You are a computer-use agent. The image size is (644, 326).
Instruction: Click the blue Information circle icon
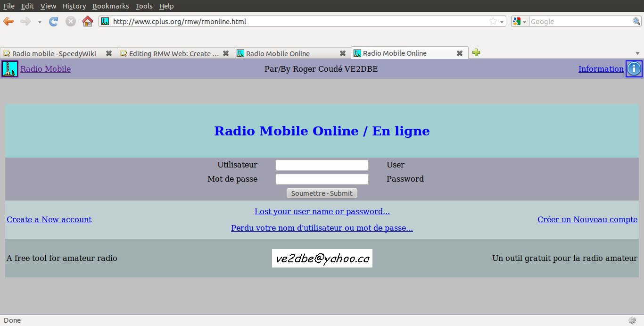coord(634,69)
